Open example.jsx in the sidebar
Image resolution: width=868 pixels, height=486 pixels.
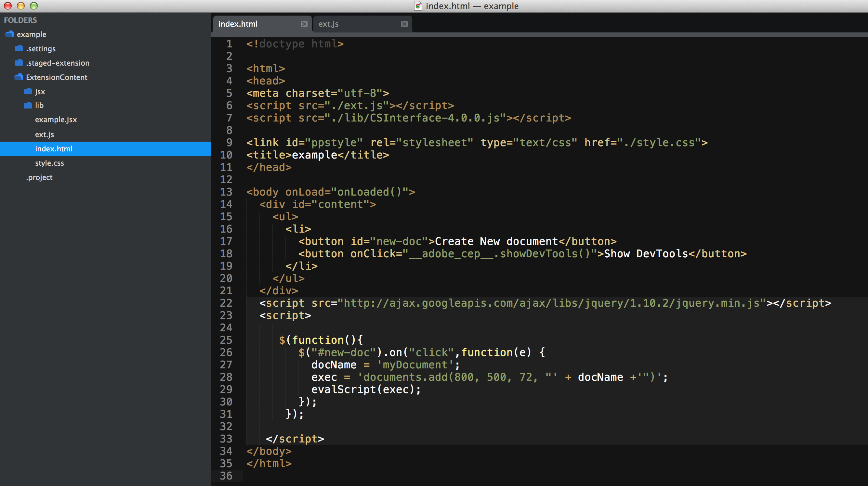(56, 120)
